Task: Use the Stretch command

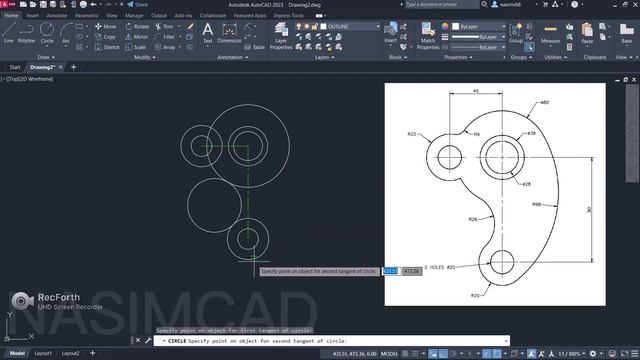Action: [107, 47]
